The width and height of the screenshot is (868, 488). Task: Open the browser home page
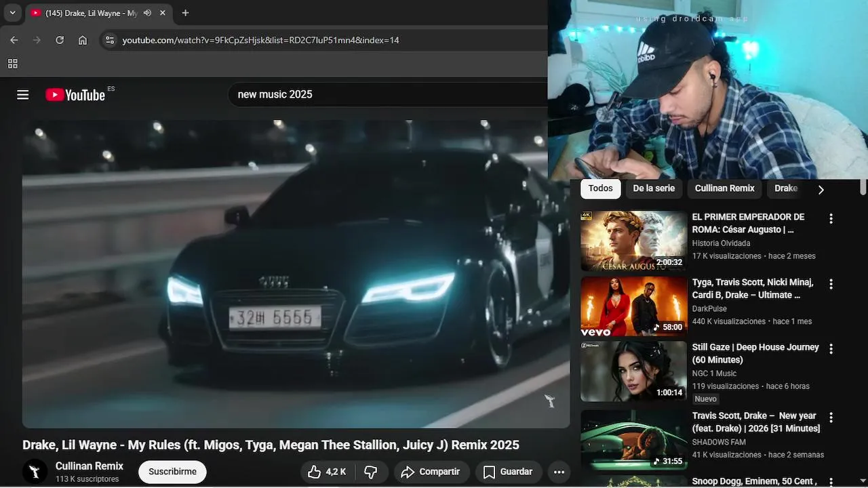point(83,40)
